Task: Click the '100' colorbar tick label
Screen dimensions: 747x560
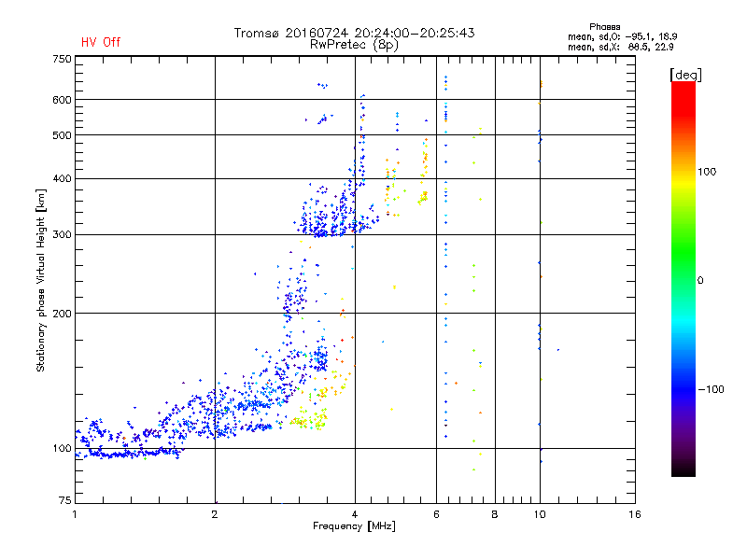Action: 707,172
